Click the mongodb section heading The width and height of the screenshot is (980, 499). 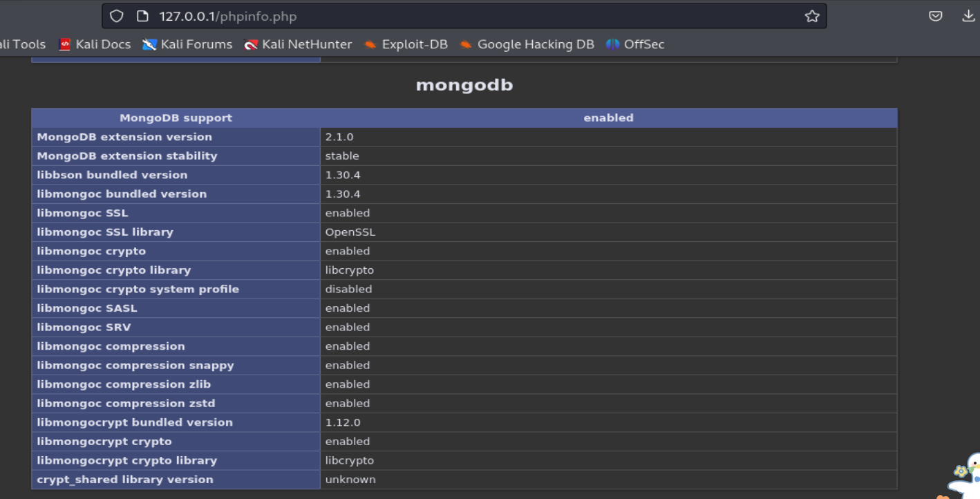(x=464, y=86)
